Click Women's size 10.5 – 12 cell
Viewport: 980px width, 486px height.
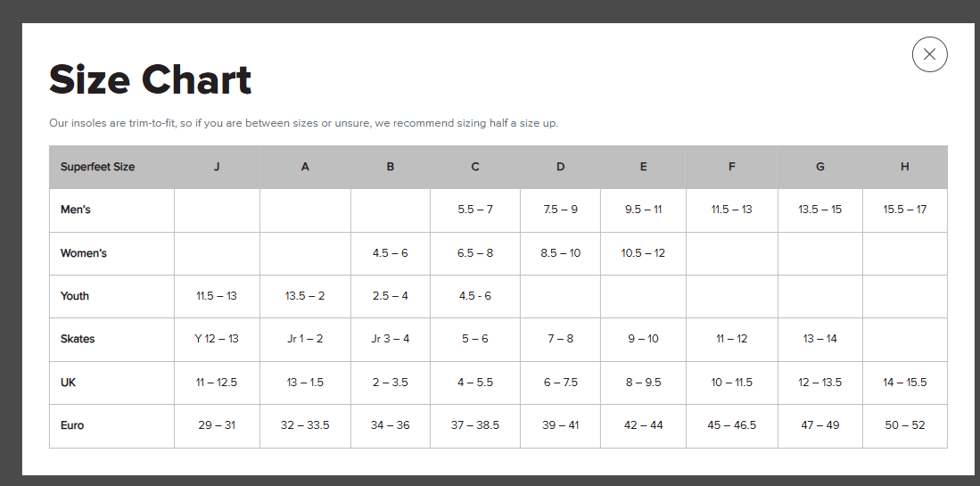click(643, 253)
